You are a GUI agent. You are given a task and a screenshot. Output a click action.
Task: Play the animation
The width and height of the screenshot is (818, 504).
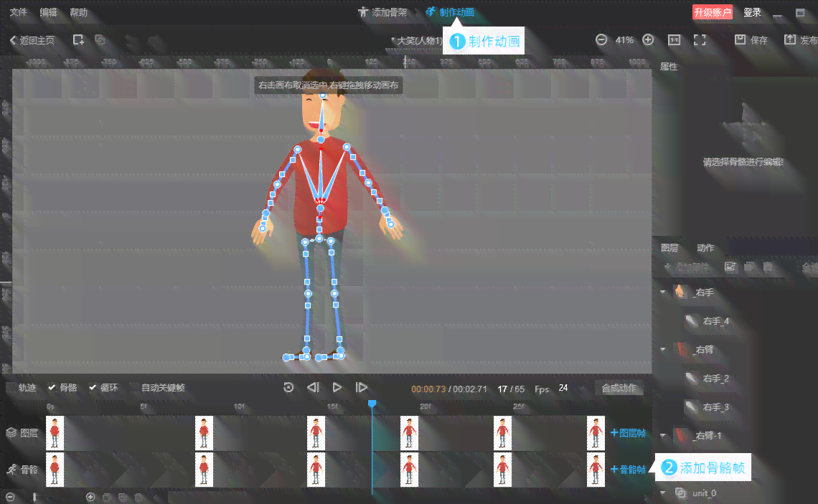337,387
